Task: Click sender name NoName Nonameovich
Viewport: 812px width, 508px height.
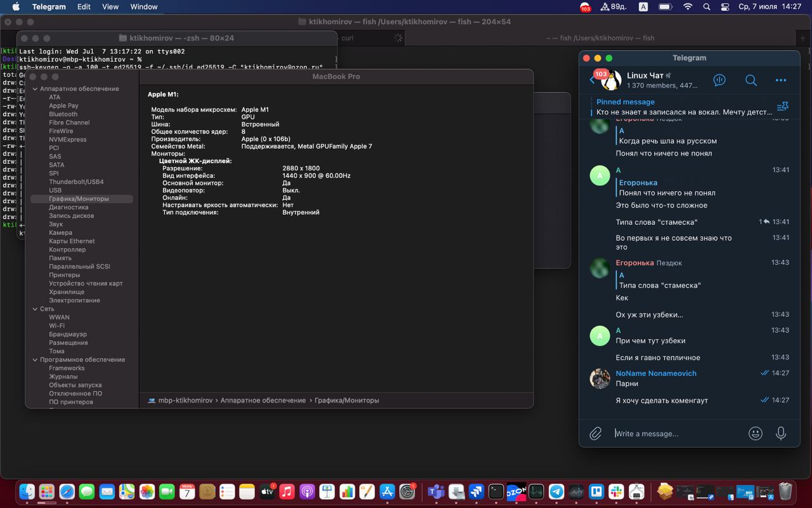Action: (656, 373)
